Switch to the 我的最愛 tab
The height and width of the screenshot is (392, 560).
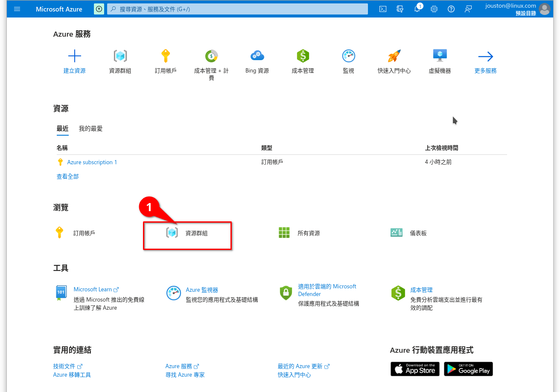coord(90,129)
